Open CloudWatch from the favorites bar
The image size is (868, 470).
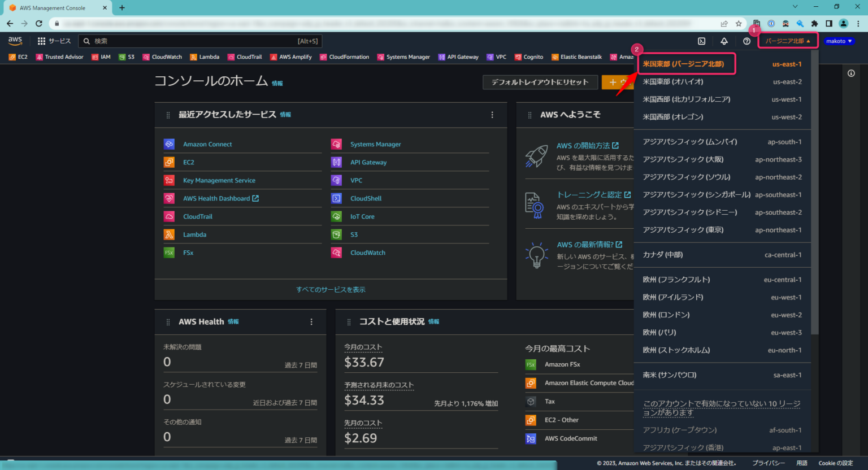pos(162,56)
